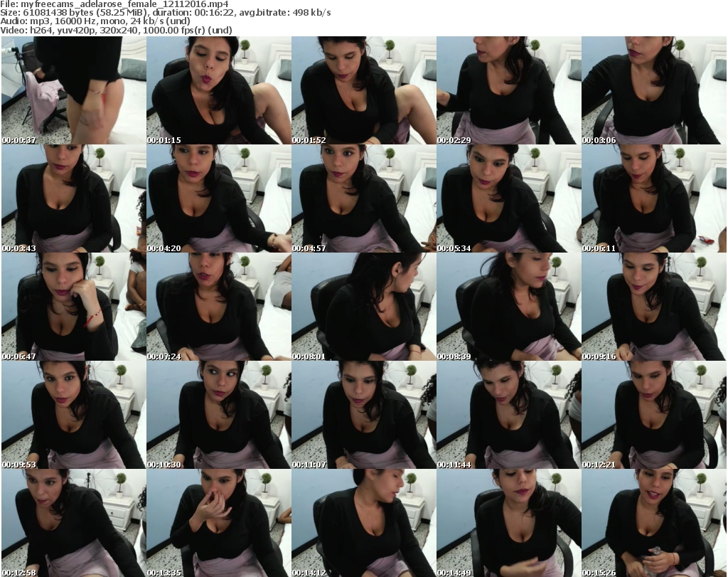Click the frame labeled 00:12:58

coord(74,523)
